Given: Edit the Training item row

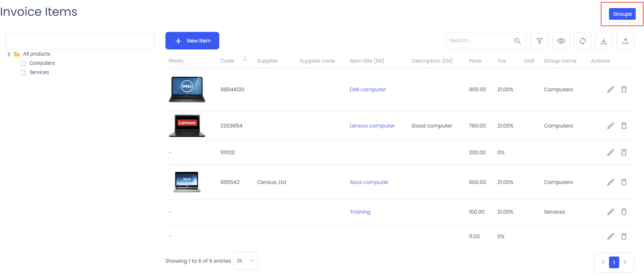Looking at the screenshot, I should tap(610, 212).
